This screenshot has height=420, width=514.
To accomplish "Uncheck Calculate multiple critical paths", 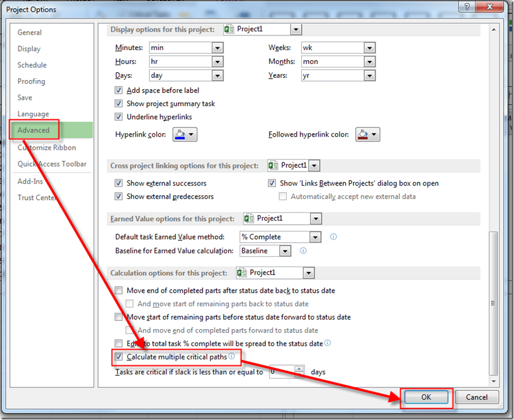I will [119, 357].
